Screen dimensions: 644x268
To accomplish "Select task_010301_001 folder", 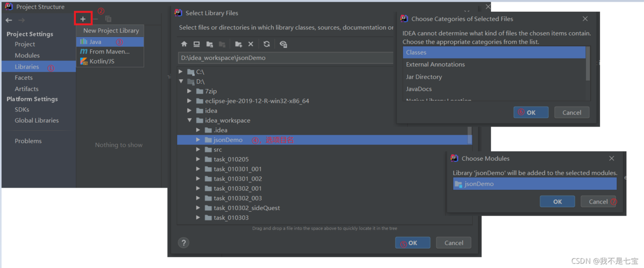I will 237,169.
